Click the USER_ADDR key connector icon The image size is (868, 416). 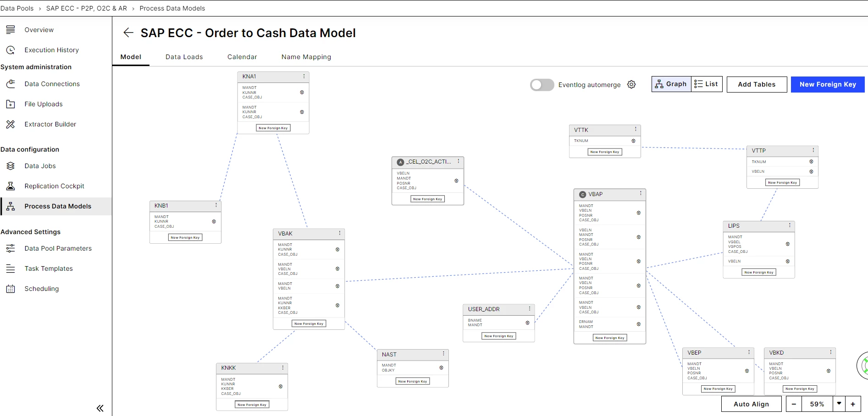click(527, 323)
